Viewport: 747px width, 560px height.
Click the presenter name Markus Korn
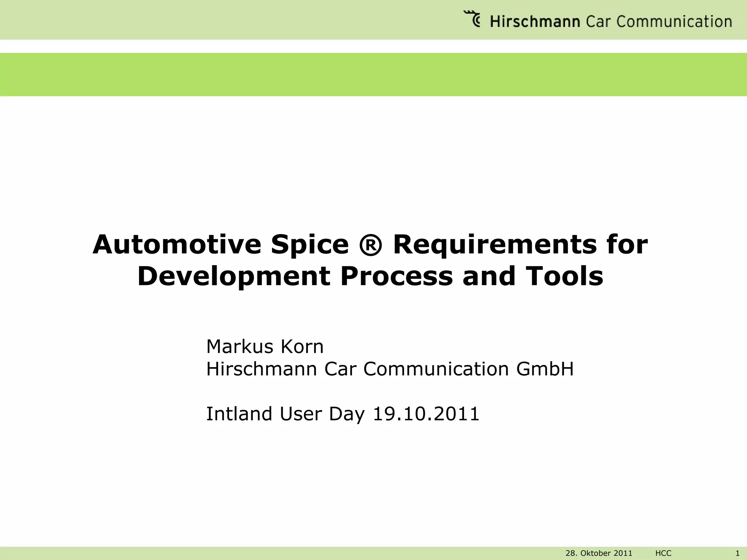click(265, 346)
